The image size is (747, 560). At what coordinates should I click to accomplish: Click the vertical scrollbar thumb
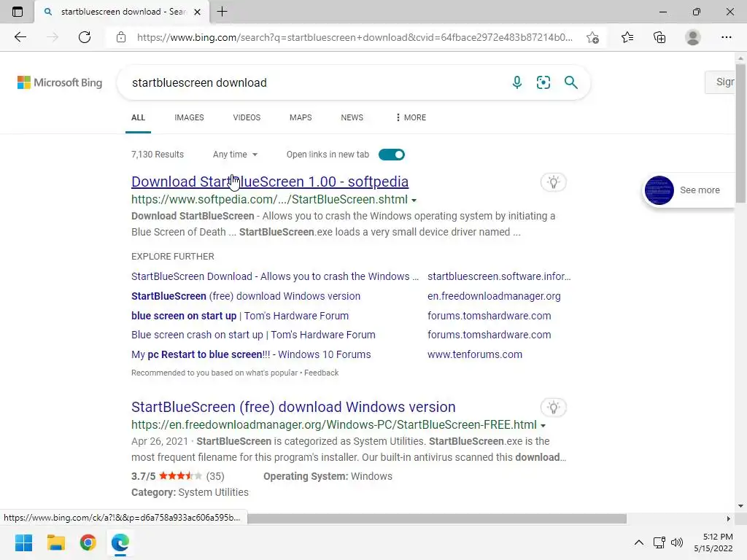point(740,133)
